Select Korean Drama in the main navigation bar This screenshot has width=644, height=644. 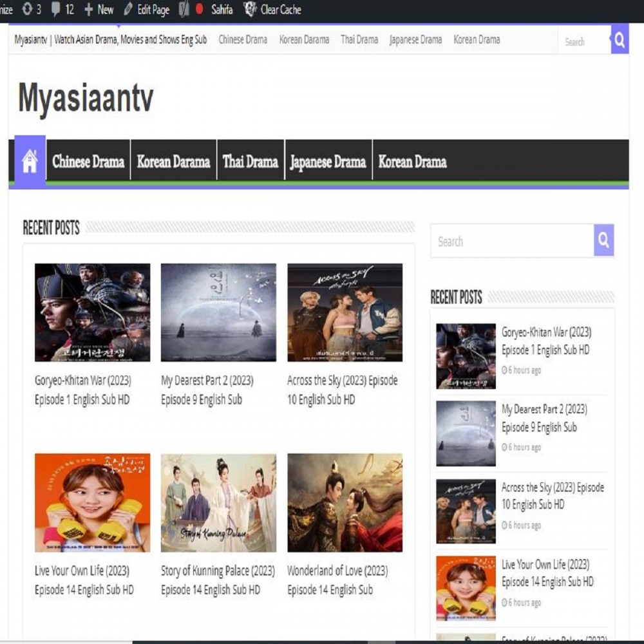click(412, 161)
